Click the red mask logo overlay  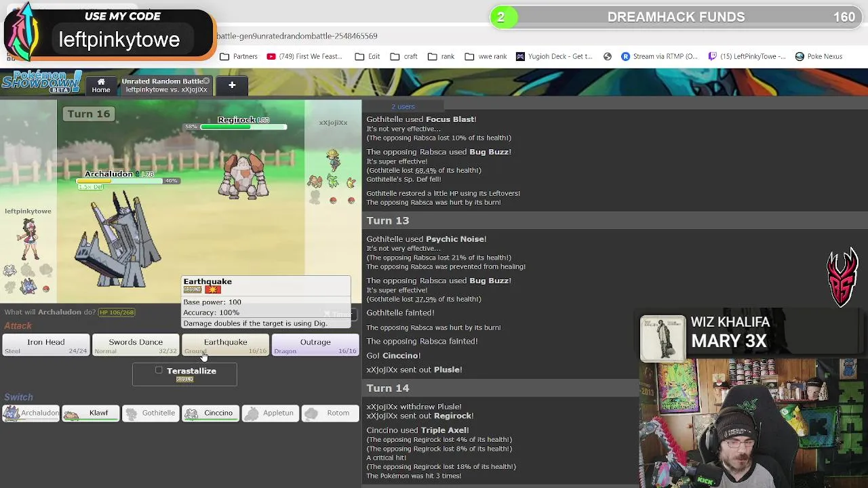click(x=842, y=278)
